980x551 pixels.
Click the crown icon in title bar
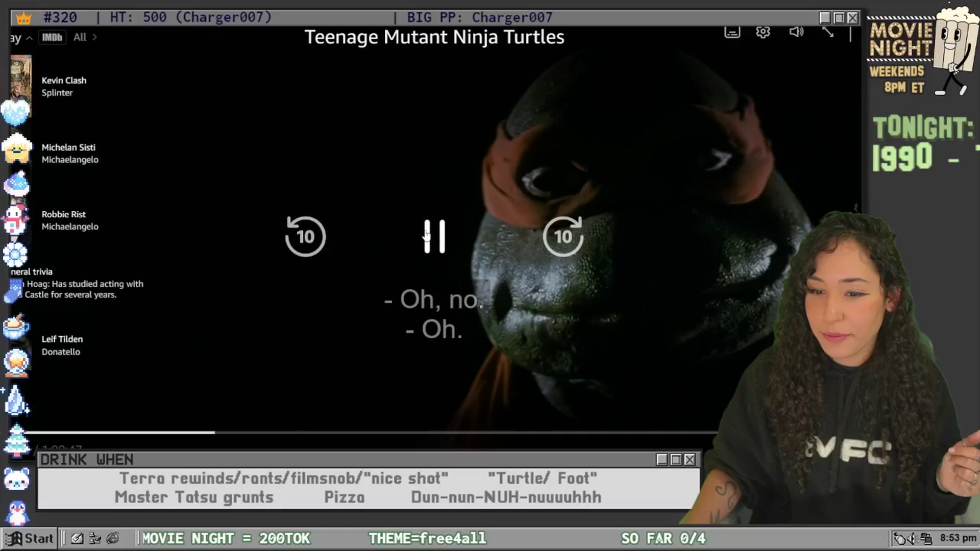23,18
